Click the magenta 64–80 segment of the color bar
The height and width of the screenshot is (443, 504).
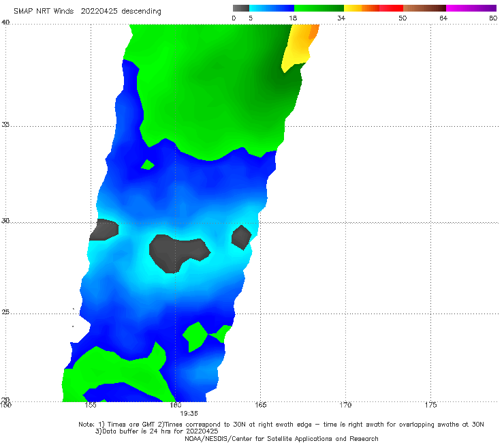pos(471,8)
